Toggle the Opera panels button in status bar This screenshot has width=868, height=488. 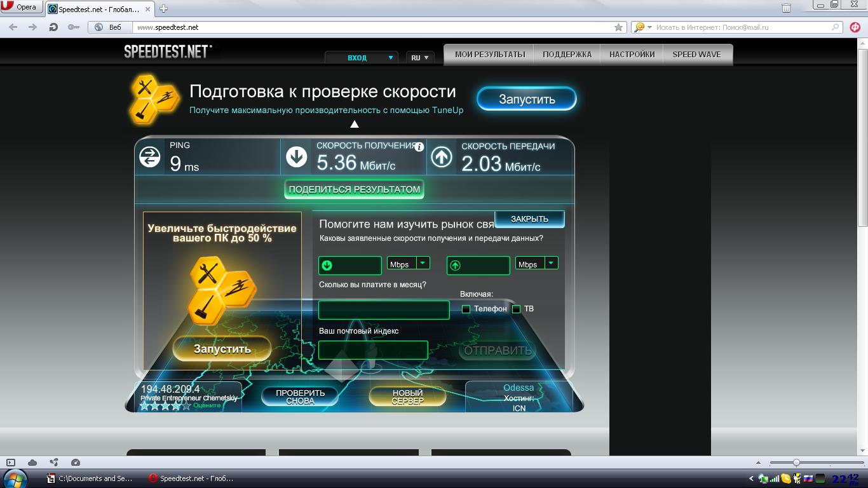click(11, 463)
